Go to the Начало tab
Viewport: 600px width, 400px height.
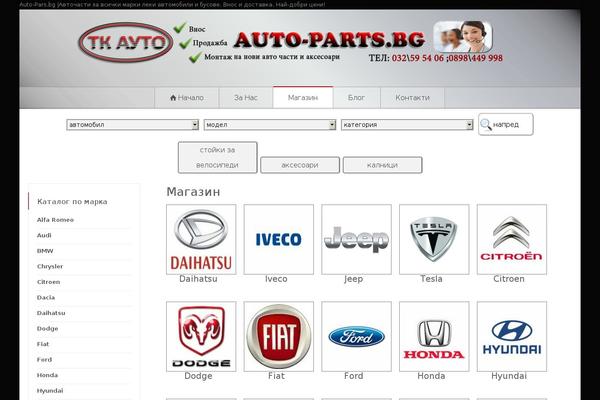click(187, 98)
